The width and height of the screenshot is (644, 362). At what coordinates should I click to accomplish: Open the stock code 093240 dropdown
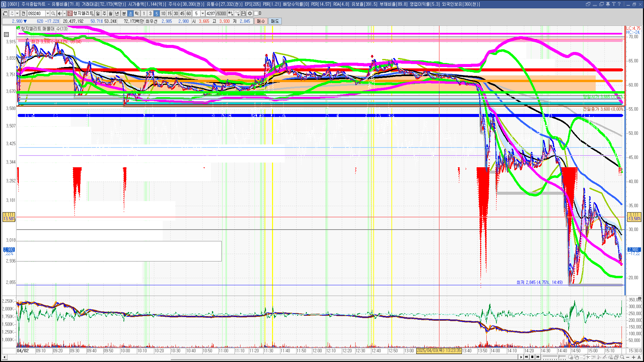point(48,13)
